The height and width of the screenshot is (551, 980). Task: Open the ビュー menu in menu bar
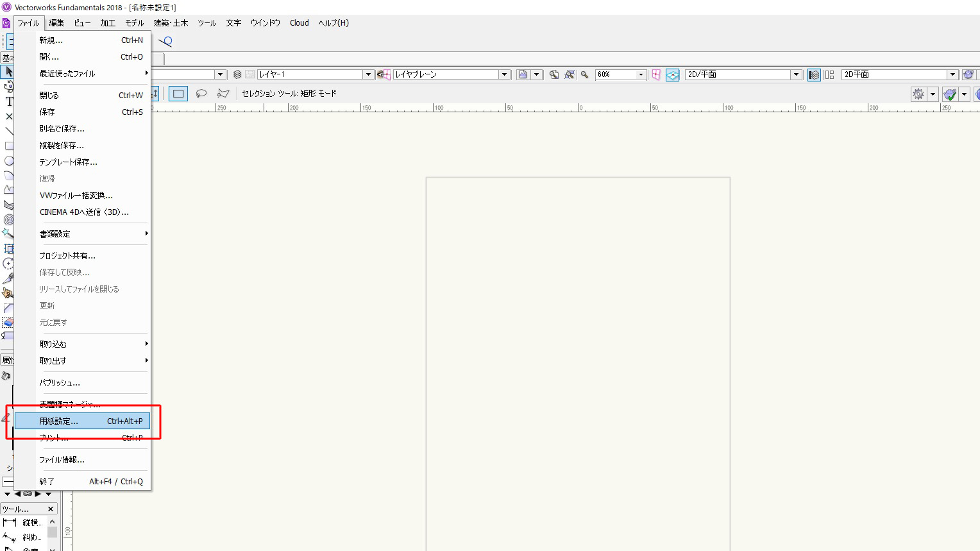click(x=82, y=23)
